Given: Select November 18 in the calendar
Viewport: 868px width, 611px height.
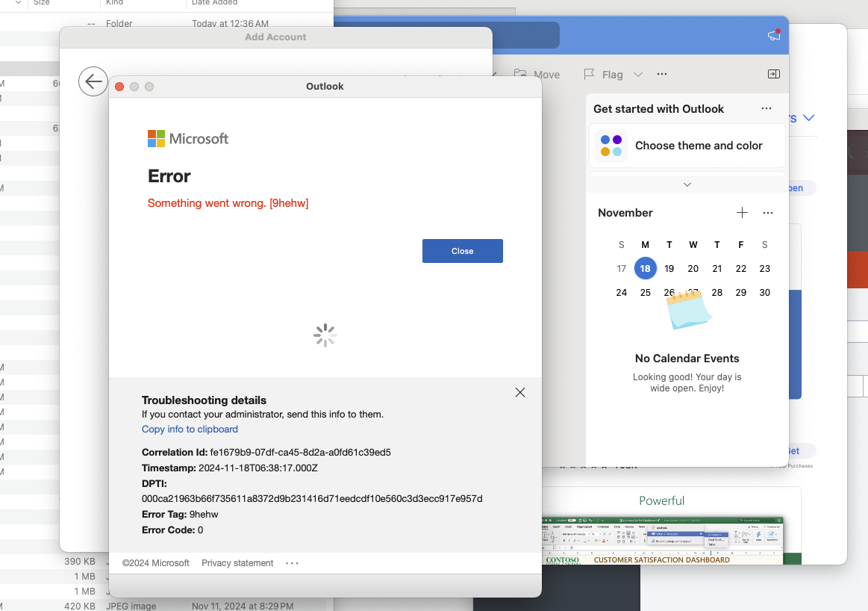Looking at the screenshot, I should (x=645, y=269).
